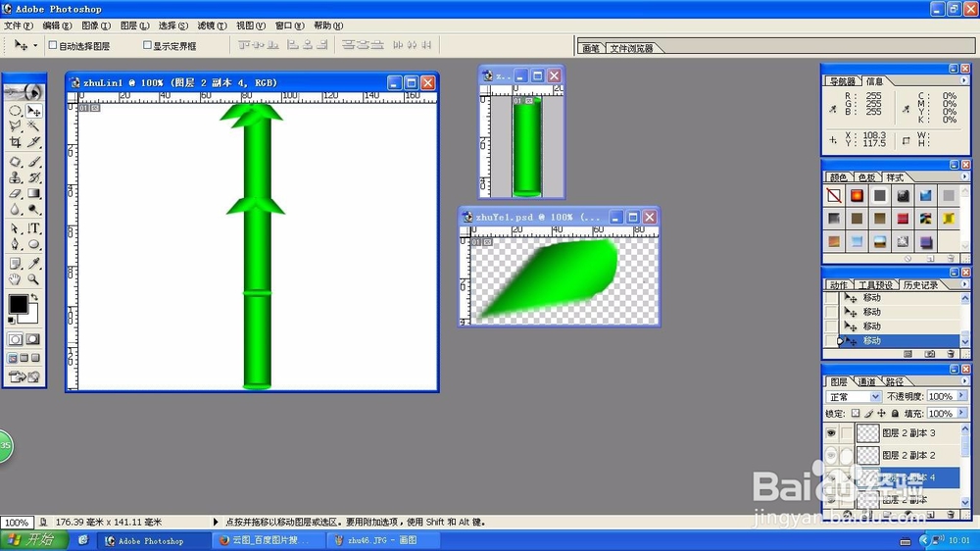This screenshot has height=551, width=980.
Task: Select the Ellipse shape tool
Action: (x=33, y=244)
